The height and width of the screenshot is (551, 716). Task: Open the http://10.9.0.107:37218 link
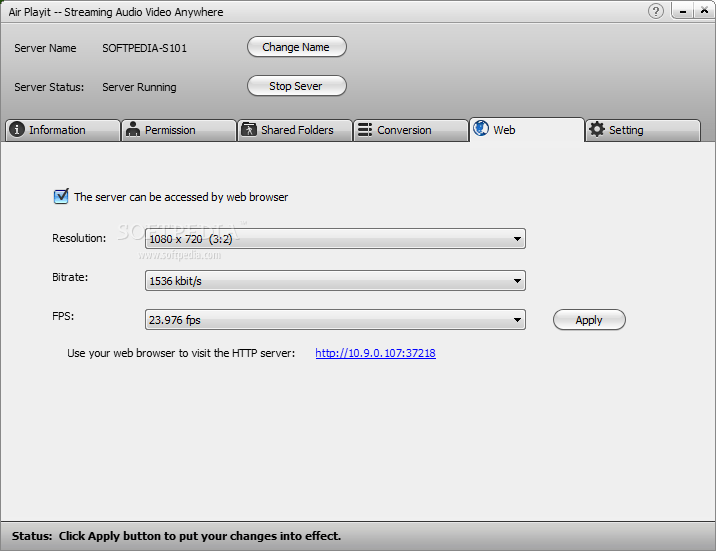pyautogui.click(x=375, y=353)
